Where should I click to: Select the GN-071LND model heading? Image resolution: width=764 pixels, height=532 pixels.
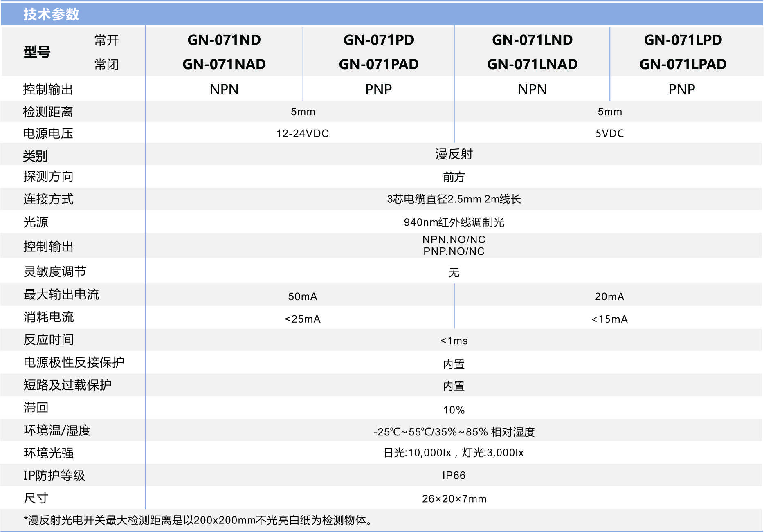tap(532, 40)
